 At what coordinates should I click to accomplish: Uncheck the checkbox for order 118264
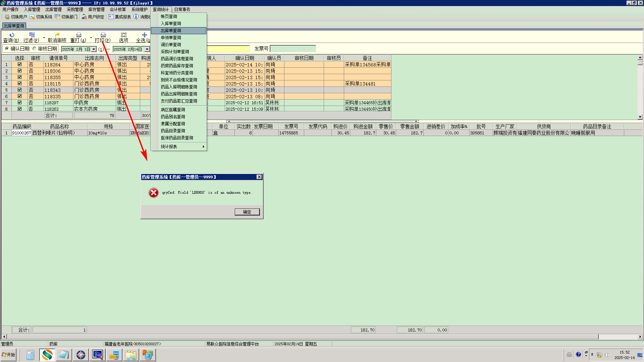pyautogui.click(x=19, y=64)
